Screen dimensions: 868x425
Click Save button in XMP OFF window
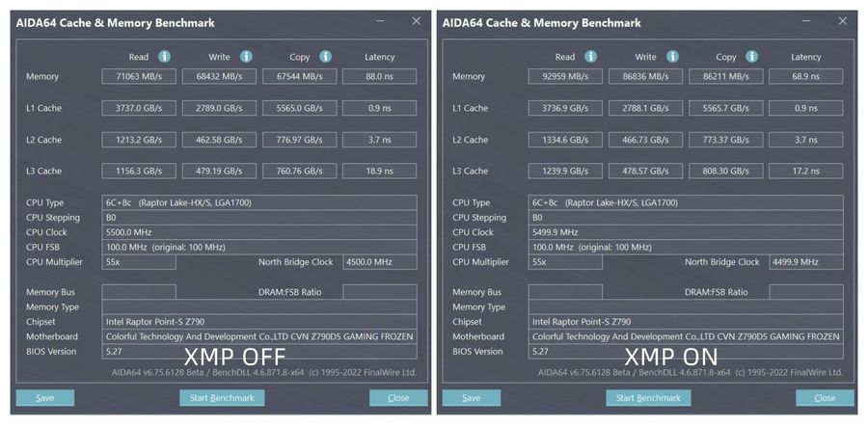pyautogui.click(x=44, y=397)
